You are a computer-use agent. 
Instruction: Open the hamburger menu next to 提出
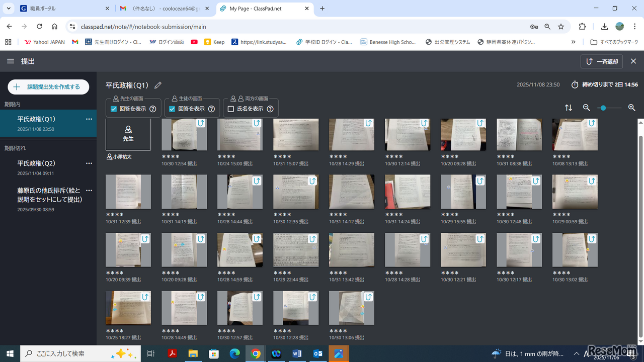[11, 61]
